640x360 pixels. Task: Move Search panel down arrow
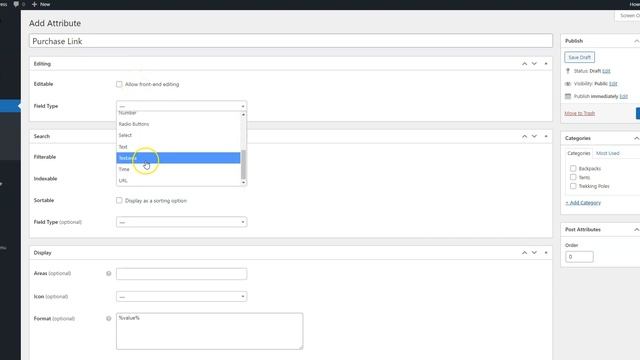(x=534, y=136)
